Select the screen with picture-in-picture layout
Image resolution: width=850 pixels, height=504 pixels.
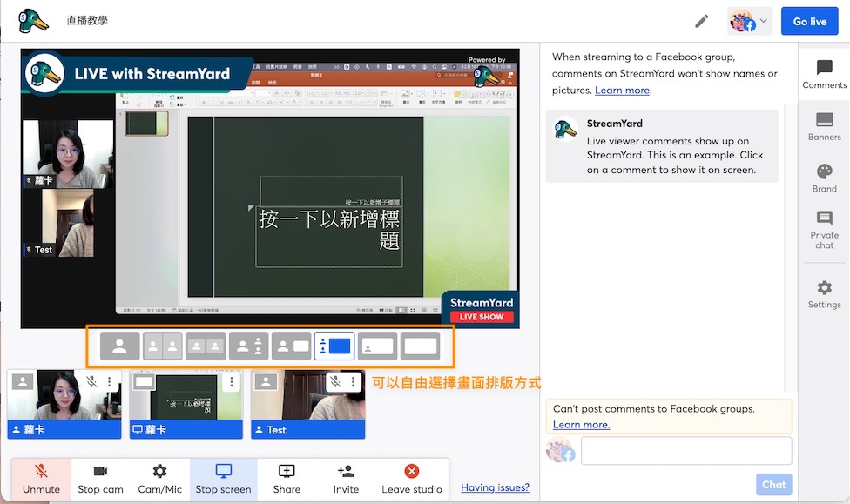click(x=377, y=346)
